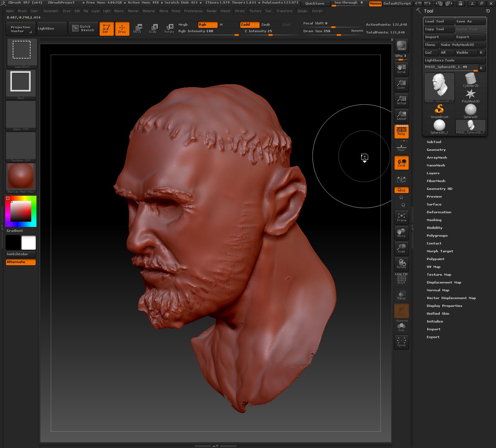Expand the Deformation subpalette
Screen dimensions: 496x448
[439, 212]
